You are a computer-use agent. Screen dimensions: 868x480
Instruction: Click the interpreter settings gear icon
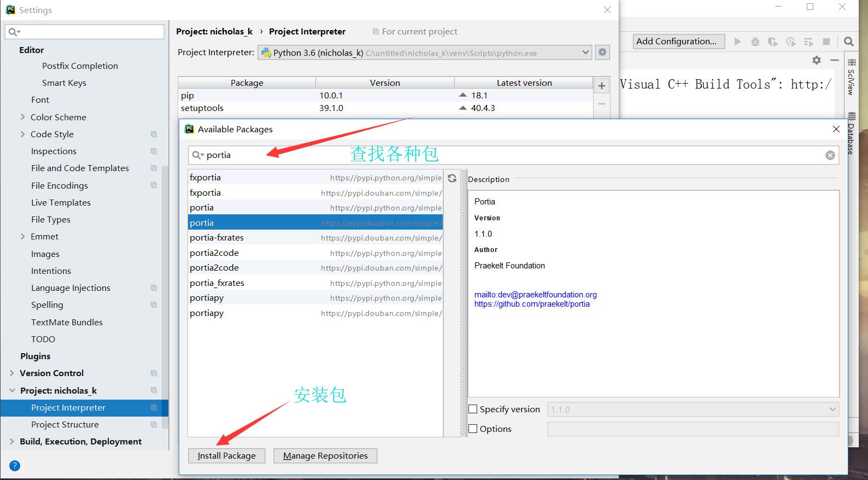602,52
